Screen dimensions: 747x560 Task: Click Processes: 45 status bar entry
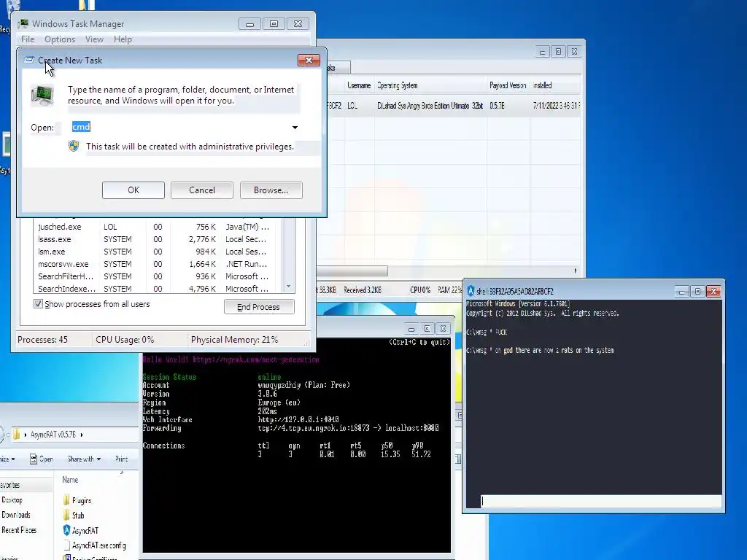coord(42,340)
